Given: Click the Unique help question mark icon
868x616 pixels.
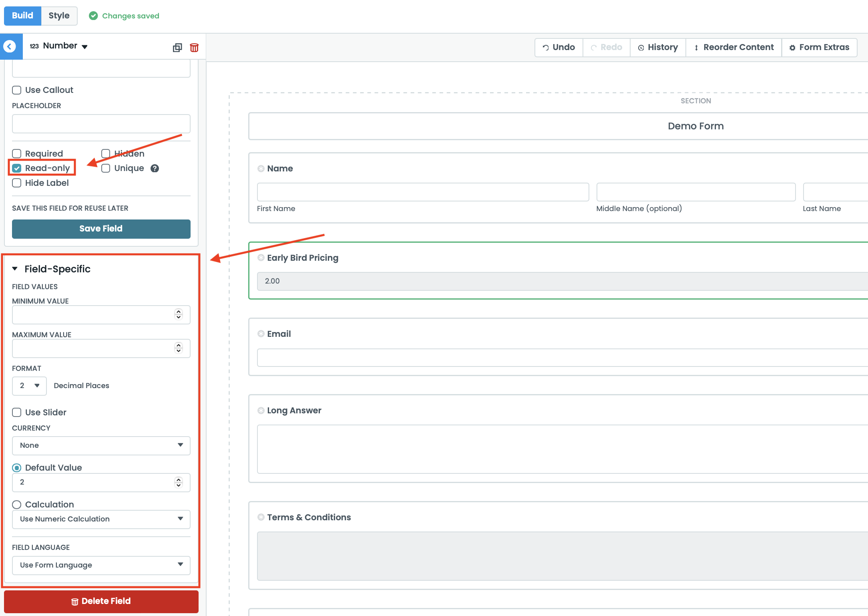Looking at the screenshot, I should (155, 168).
